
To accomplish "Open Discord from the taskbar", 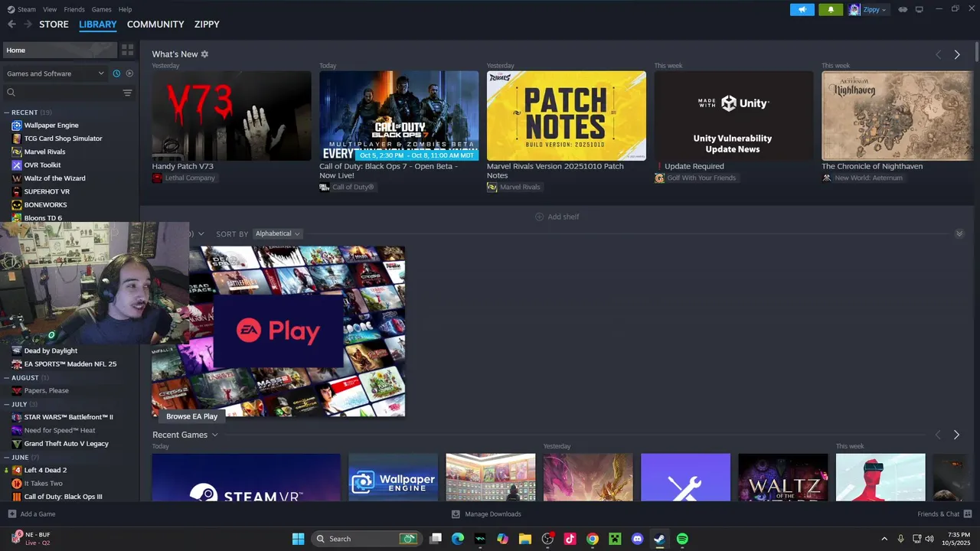I will (637, 539).
